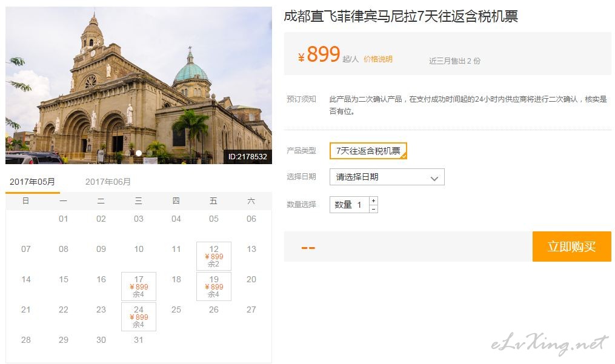Click calendar date 31

(139, 340)
